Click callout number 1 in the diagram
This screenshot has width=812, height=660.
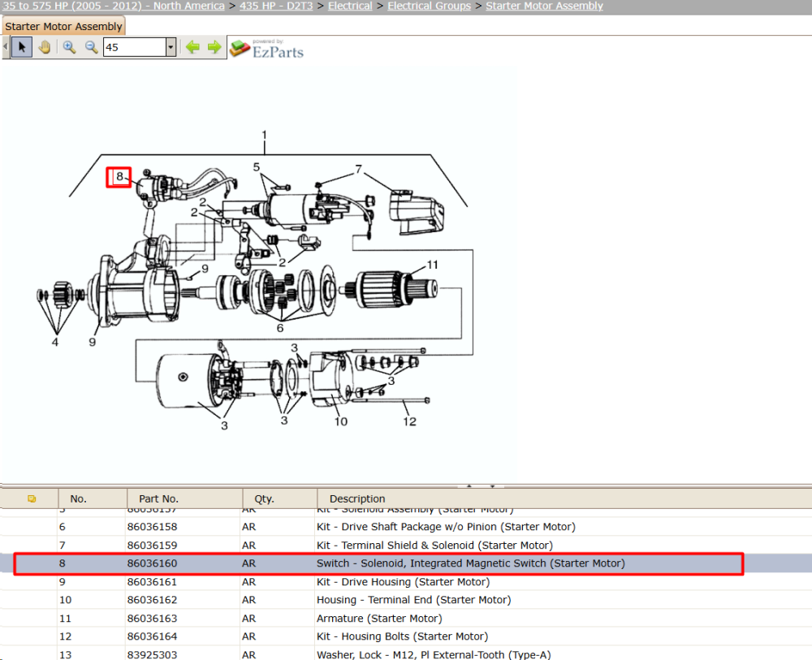coord(264,135)
